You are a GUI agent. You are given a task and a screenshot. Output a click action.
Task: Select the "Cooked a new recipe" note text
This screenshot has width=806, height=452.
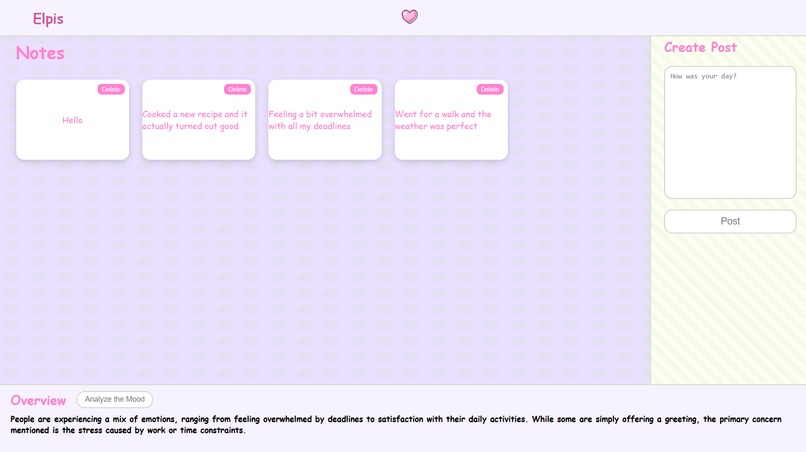click(195, 120)
